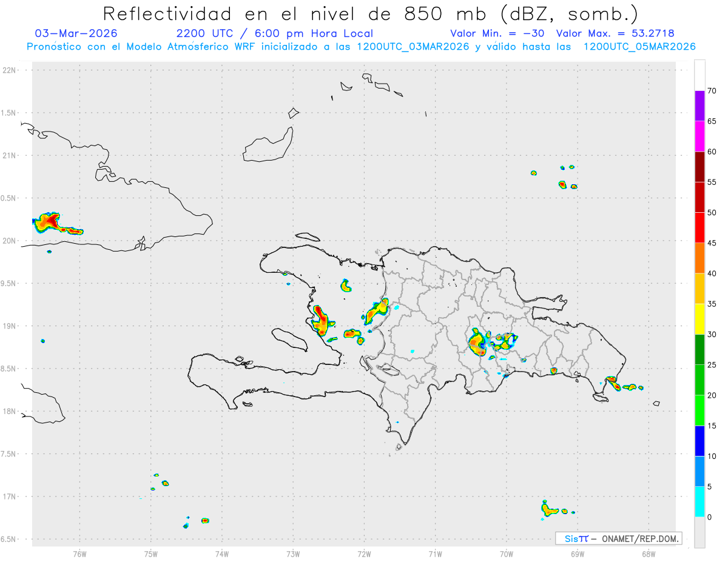This screenshot has width=728, height=562.
Task: Click the '71W' longitude label
Action: click(x=435, y=554)
